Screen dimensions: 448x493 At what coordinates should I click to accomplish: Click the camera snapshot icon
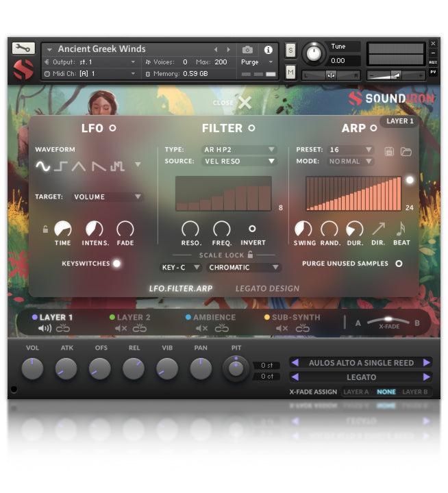click(247, 50)
